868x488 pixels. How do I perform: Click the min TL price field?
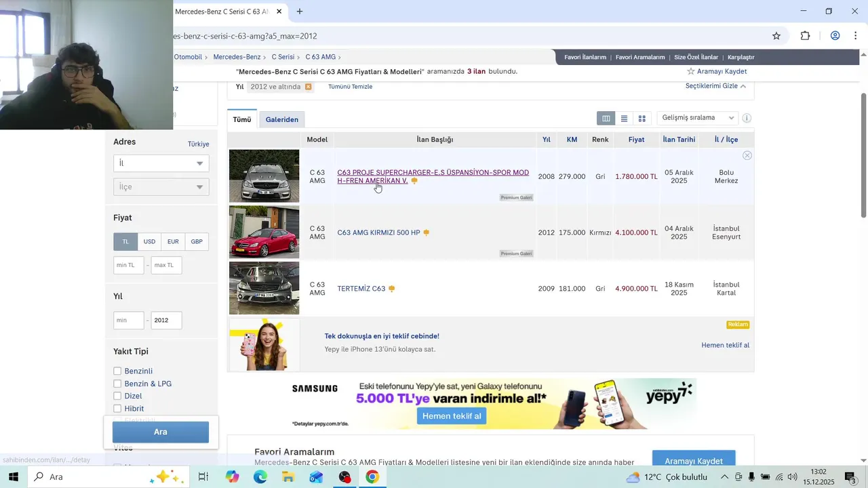coord(129,265)
